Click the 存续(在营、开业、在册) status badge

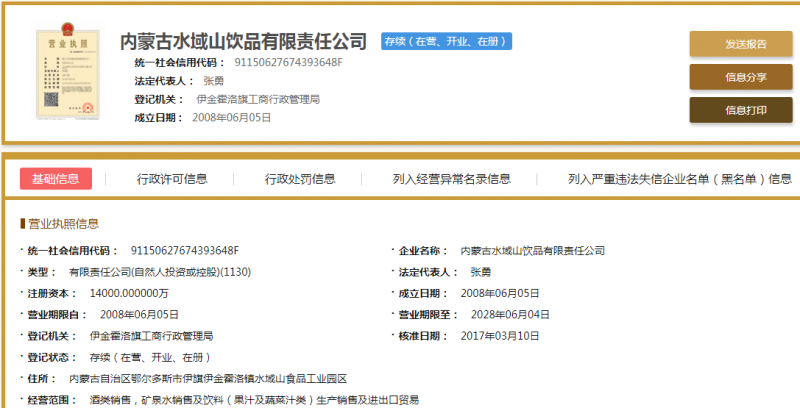446,41
